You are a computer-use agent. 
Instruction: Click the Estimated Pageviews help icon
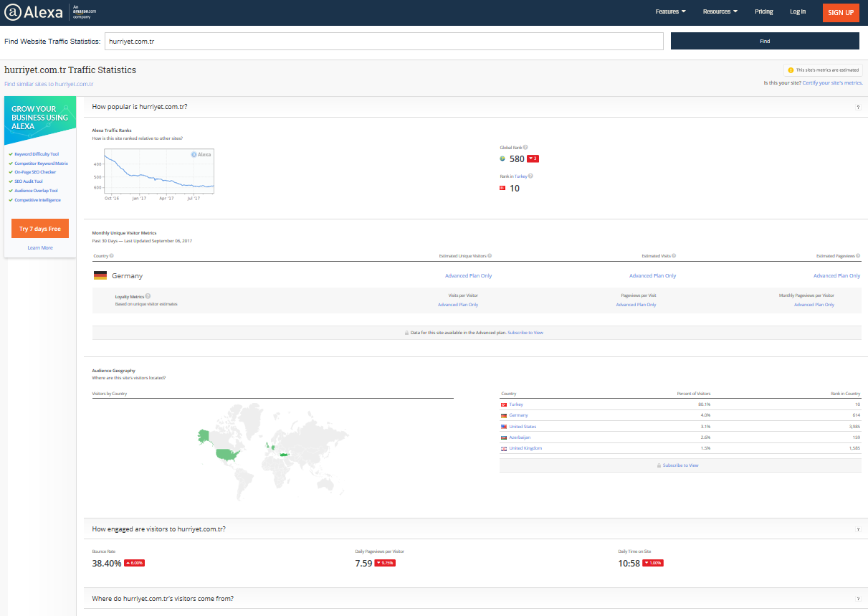click(x=858, y=256)
